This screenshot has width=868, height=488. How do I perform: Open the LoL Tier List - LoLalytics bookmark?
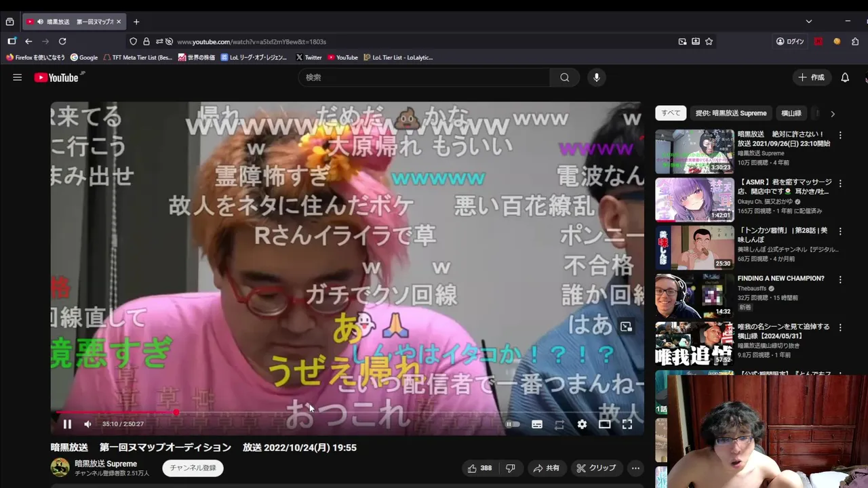point(398,58)
